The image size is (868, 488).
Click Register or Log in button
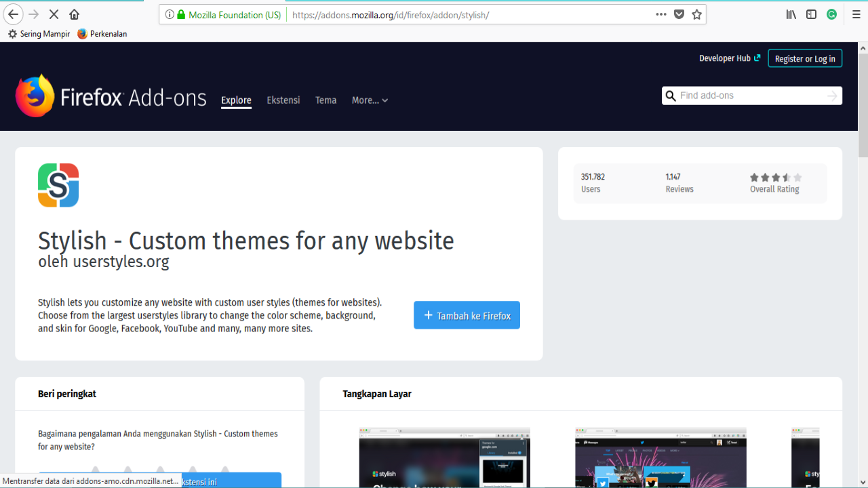pos(805,58)
